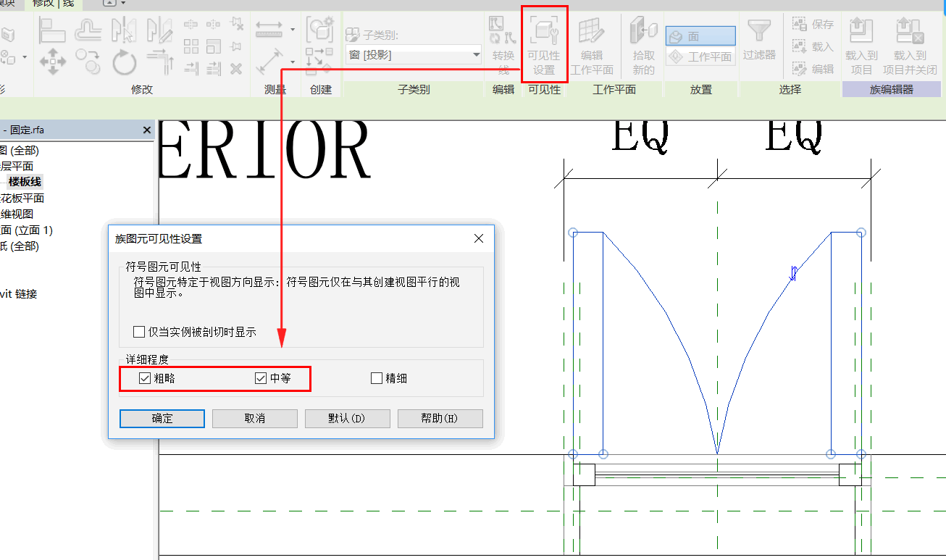Toggle the 工作平面 placement option
The width and height of the screenshot is (946, 560).
(700, 57)
